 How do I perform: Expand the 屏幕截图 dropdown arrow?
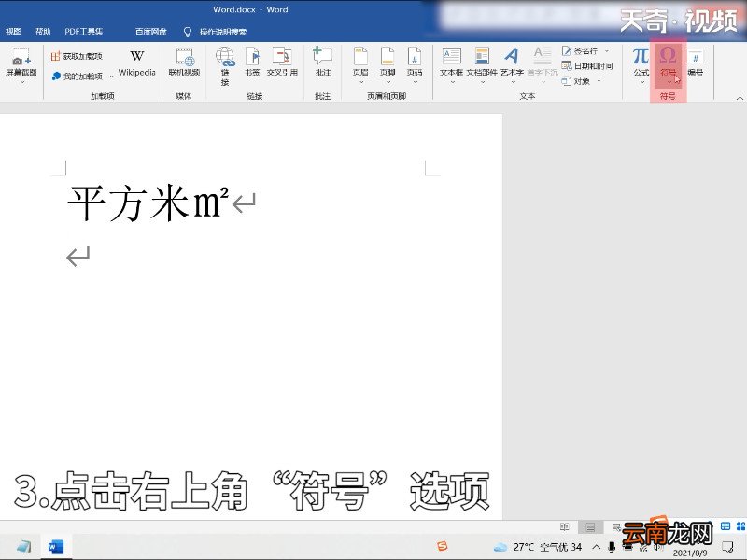pos(21,83)
